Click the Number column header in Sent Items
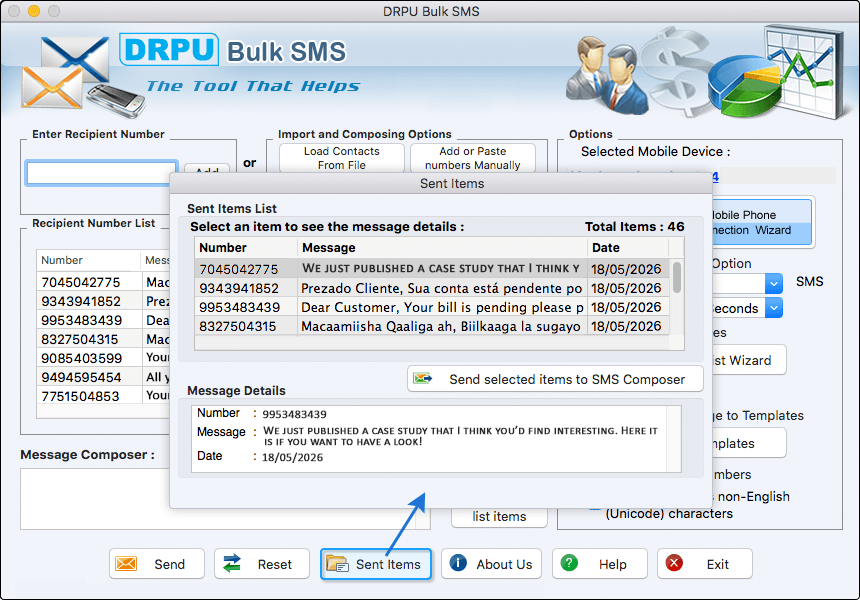The width and height of the screenshot is (860, 600). pos(246,247)
